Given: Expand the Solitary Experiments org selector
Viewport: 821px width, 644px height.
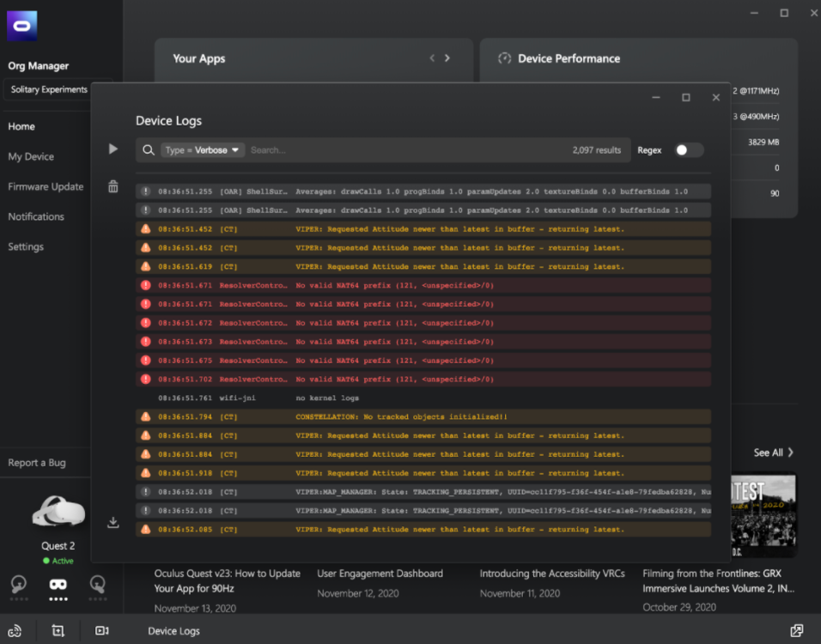Looking at the screenshot, I should coord(49,89).
